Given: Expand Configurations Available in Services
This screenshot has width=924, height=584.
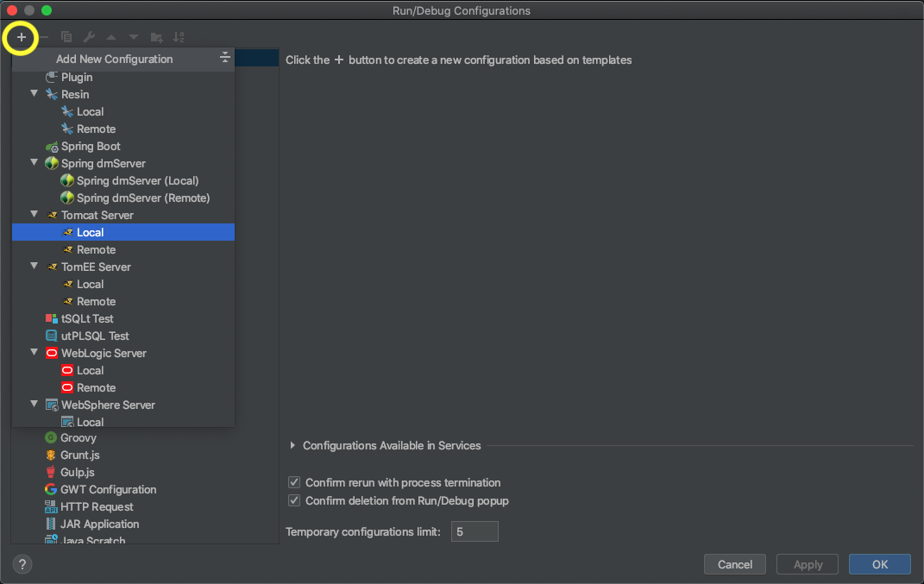Looking at the screenshot, I should click(292, 445).
